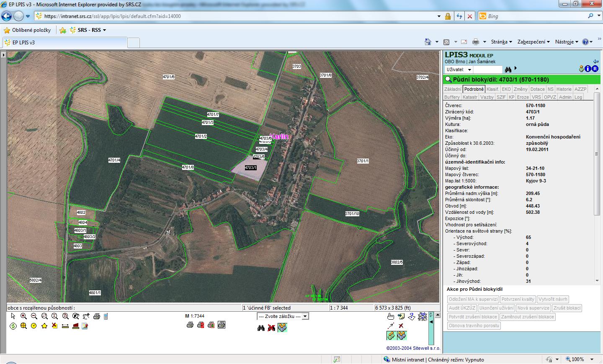Click the arrow line drawing tool
The height and width of the screenshot is (364, 603).
[391, 326]
